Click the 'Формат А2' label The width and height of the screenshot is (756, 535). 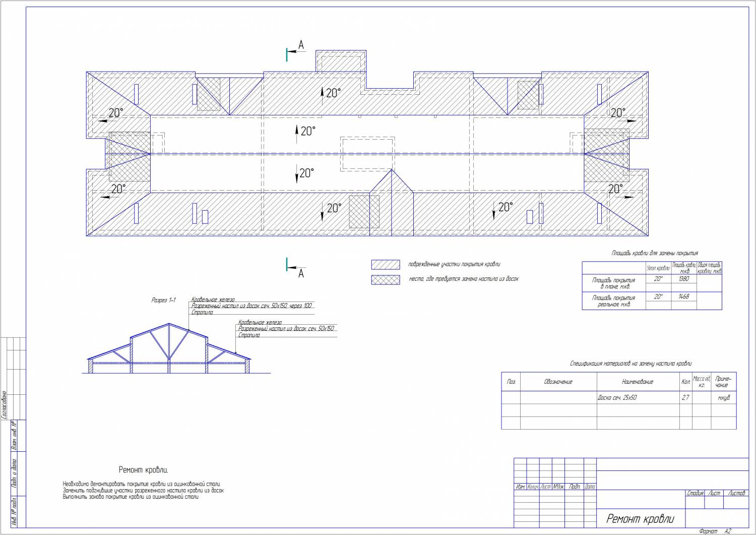coord(715,531)
